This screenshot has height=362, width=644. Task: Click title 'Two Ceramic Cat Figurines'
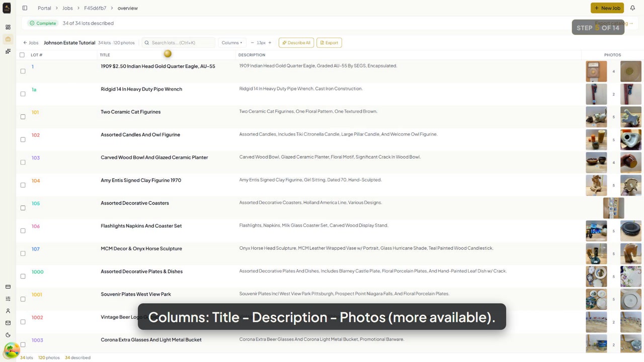[x=130, y=112]
